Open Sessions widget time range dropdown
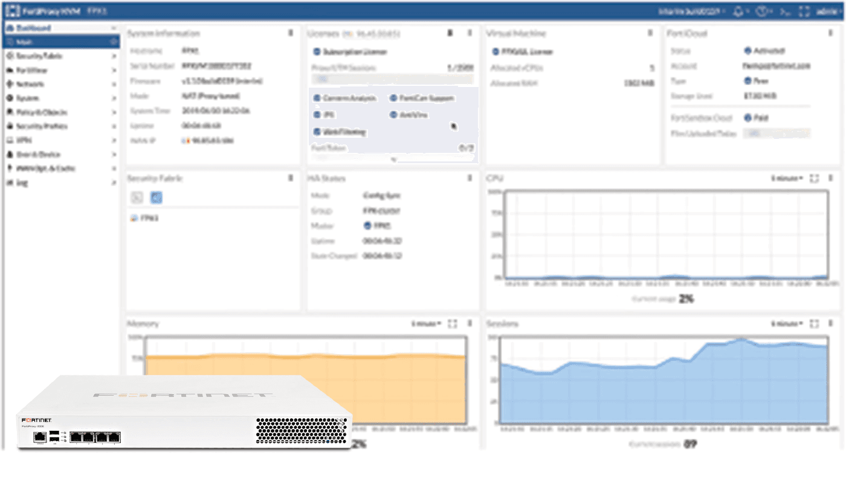Image resolution: width=846 pixels, height=504 pixels. coord(787,324)
